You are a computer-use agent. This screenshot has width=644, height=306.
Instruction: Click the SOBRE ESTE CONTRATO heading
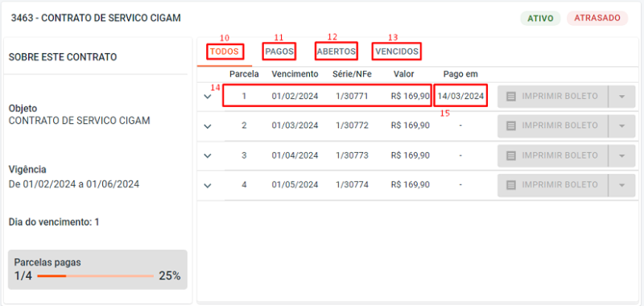pos(63,57)
